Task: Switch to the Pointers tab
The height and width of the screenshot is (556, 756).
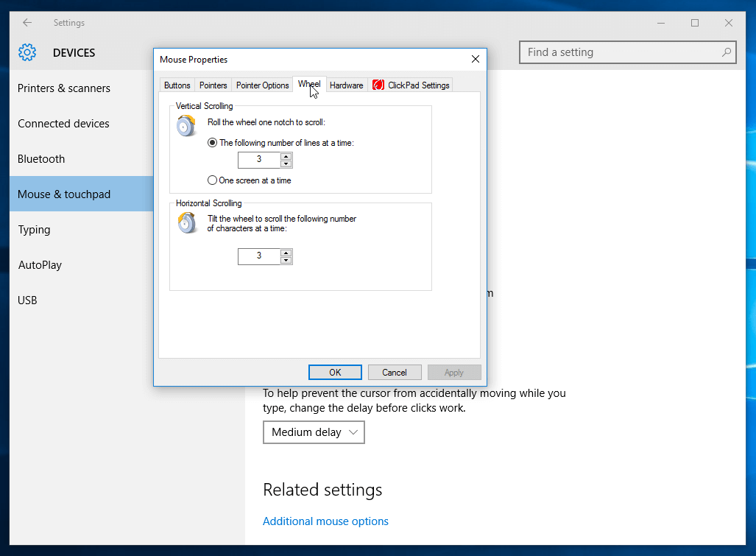Action: (x=213, y=85)
